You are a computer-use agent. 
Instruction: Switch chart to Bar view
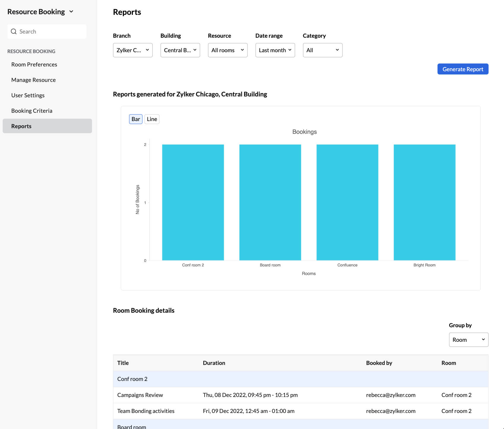point(135,119)
